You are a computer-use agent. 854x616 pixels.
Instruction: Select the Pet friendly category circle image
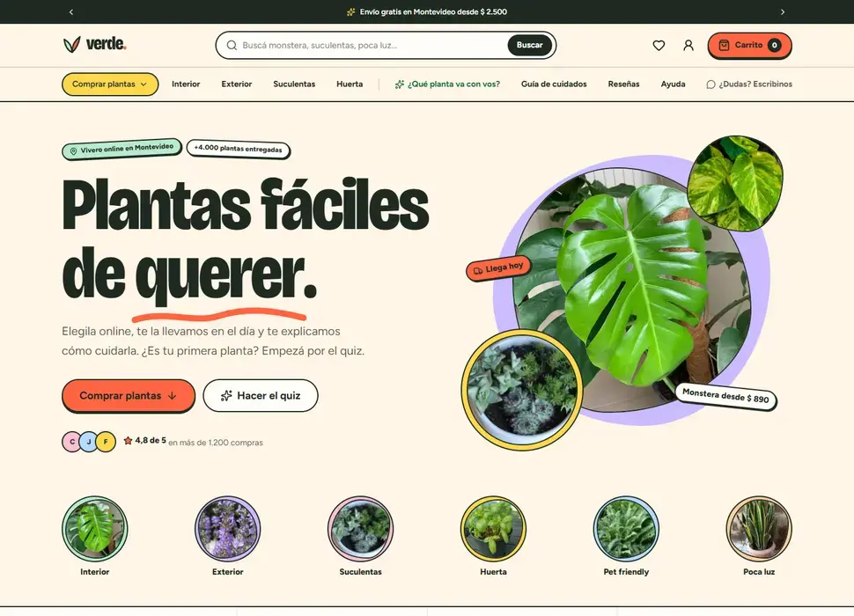626,528
